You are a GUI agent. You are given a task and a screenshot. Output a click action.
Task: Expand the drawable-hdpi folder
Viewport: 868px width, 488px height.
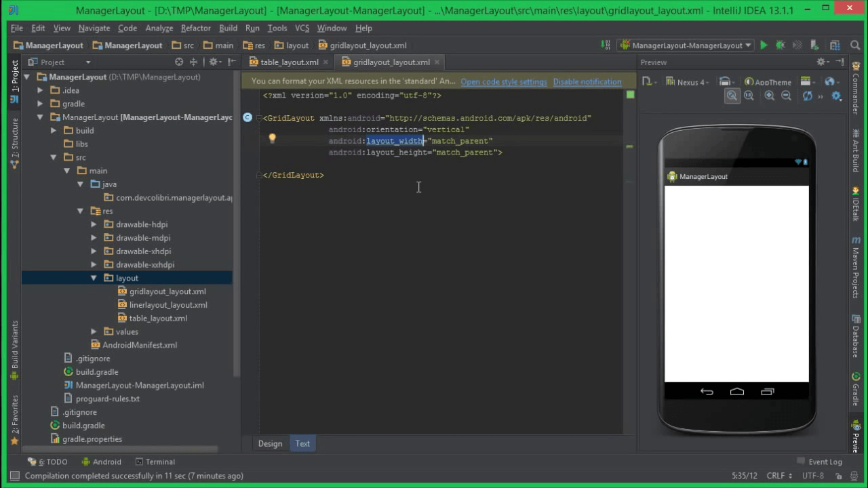[x=94, y=224]
